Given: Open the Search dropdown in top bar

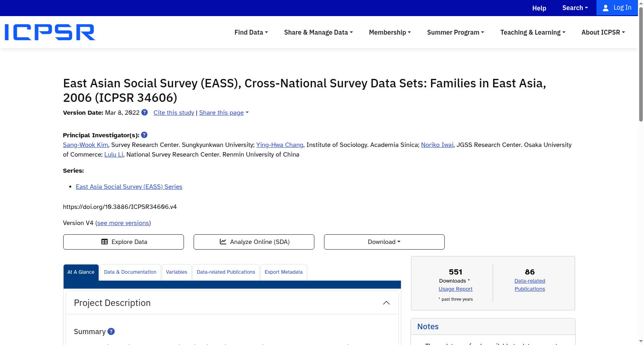Looking at the screenshot, I should [x=575, y=8].
